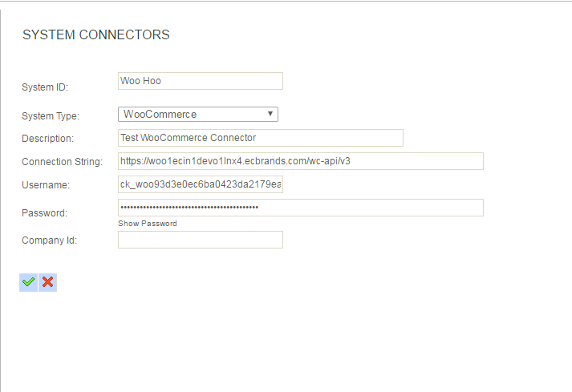Click the Password label
Screen dimensions: 572x392
pyautogui.click(x=44, y=213)
